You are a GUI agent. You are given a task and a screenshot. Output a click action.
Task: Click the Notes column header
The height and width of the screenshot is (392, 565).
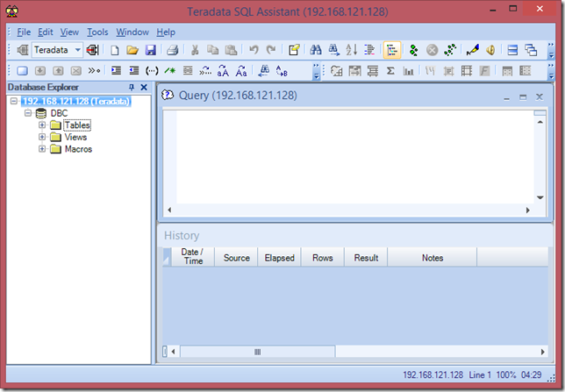[x=432, y=257]
